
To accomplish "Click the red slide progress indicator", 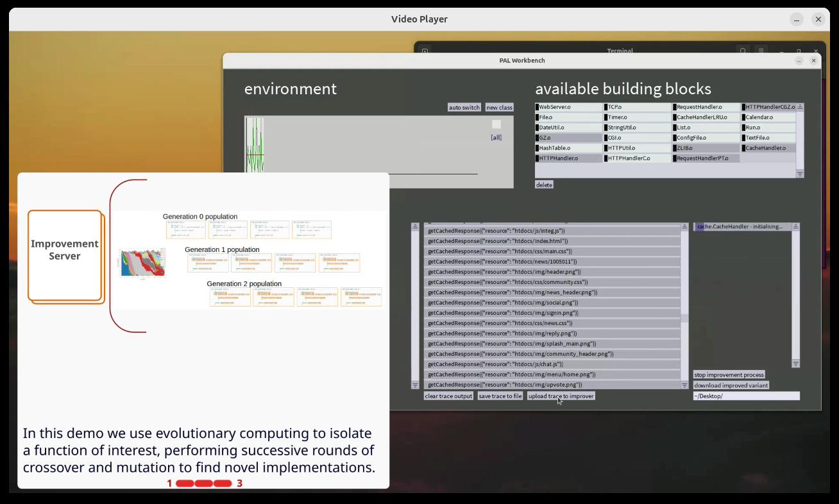I will (x=203, y=483).
